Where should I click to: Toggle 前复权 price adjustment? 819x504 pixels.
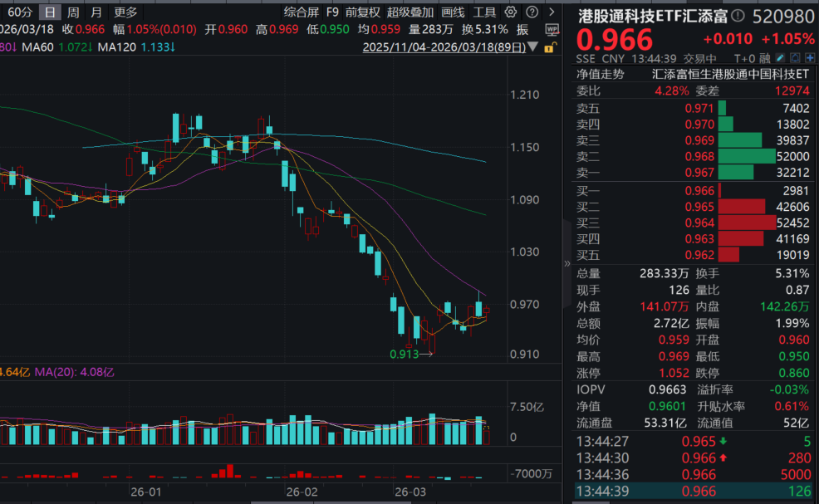362,12
